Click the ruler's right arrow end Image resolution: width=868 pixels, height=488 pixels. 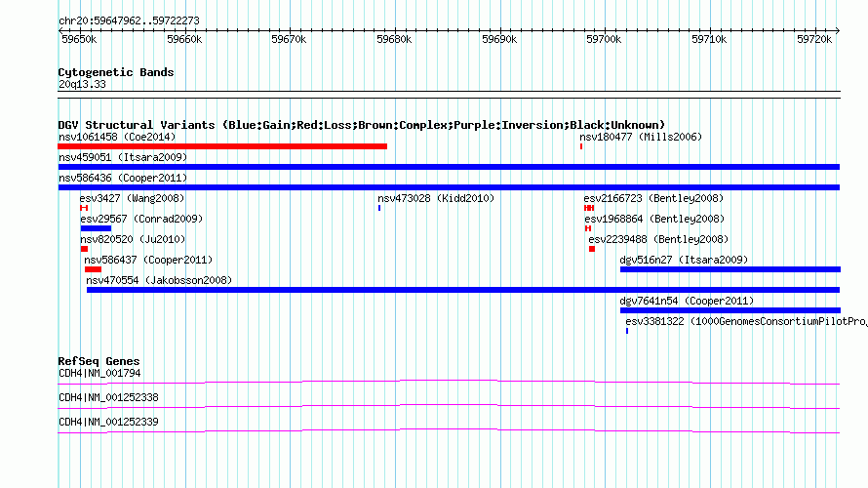click(838, 30)
